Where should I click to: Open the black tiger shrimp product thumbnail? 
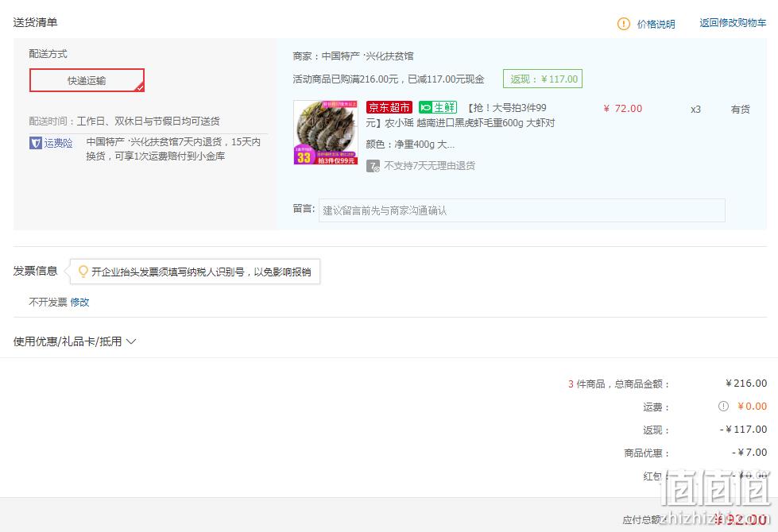pos(326,133)
